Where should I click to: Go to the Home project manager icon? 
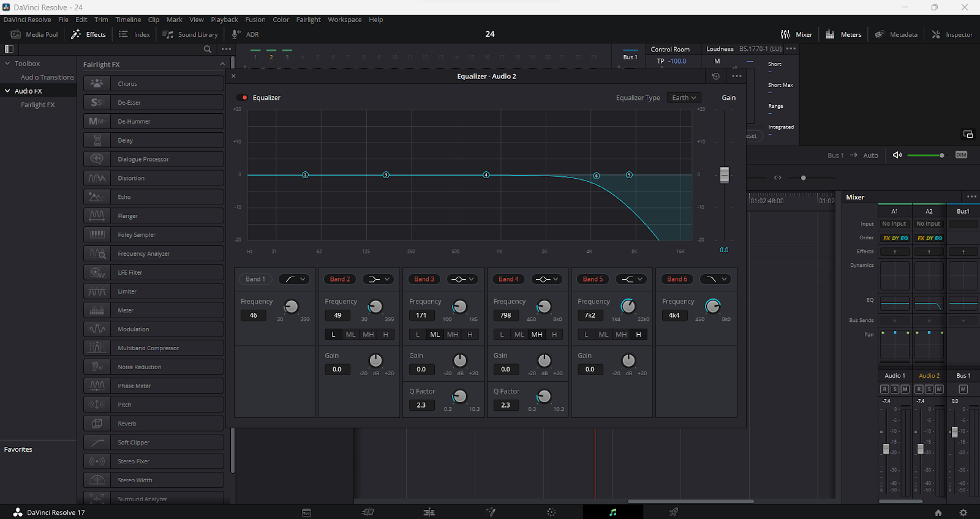click(x=938, y=513)
